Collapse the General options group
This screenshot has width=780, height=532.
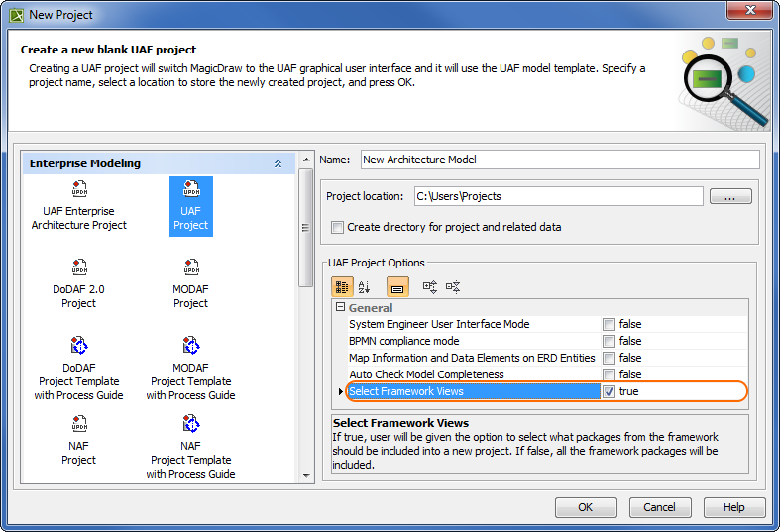pyautogui.click(x=340, y=307)
